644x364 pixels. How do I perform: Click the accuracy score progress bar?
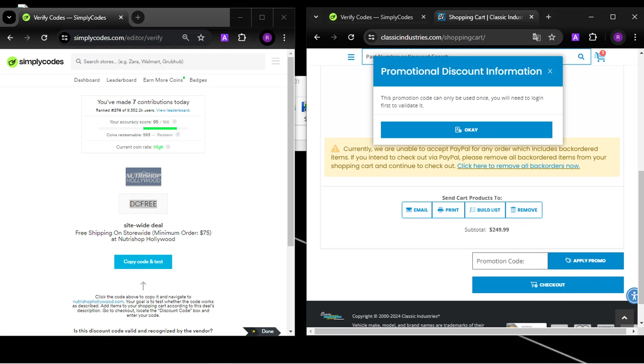coord(143,128)
